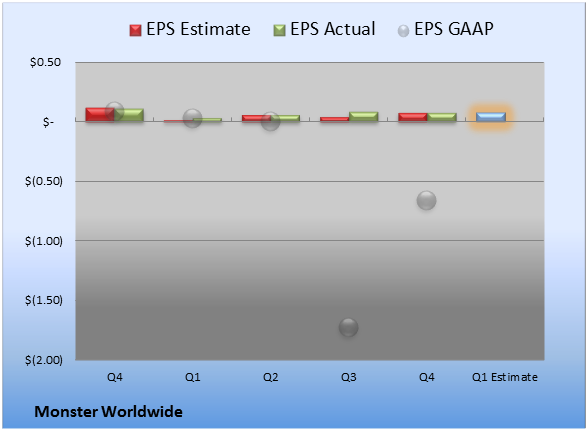Image resolution: width=587 pixels, height=430 pixels.
Task: Click the last Q4 red estimate bar
Action: pos(413,117)
